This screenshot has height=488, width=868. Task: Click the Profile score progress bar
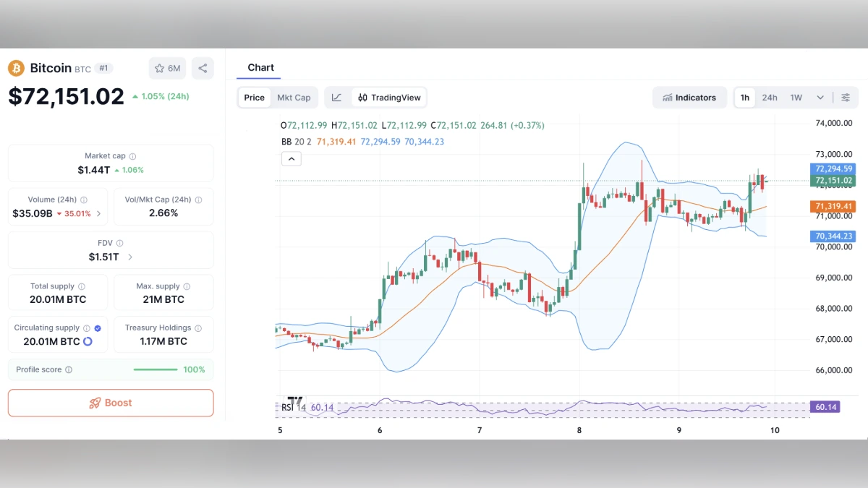155,369
